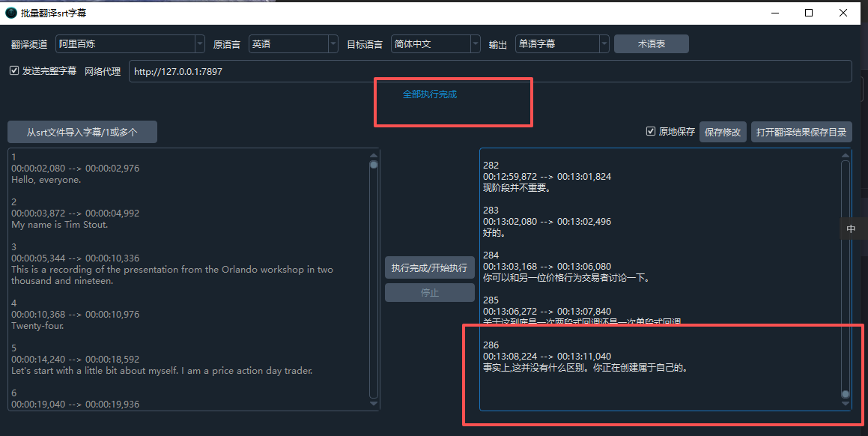Screen dimensions: 868x436
Task: Click up arrow of source subtitle scrollbar
Action: [x=374, y=156]
